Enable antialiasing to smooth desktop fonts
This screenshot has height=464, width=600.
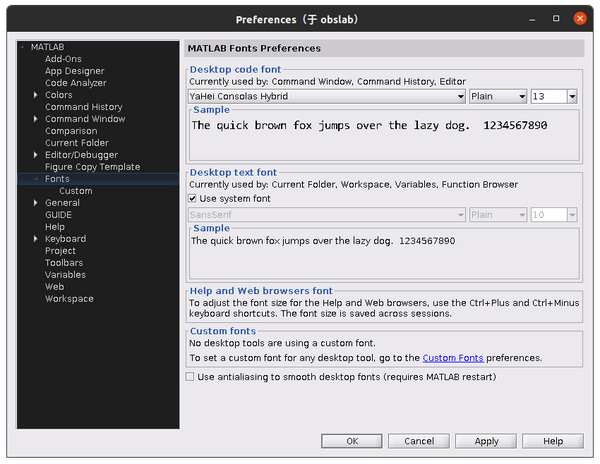(190, 377)
